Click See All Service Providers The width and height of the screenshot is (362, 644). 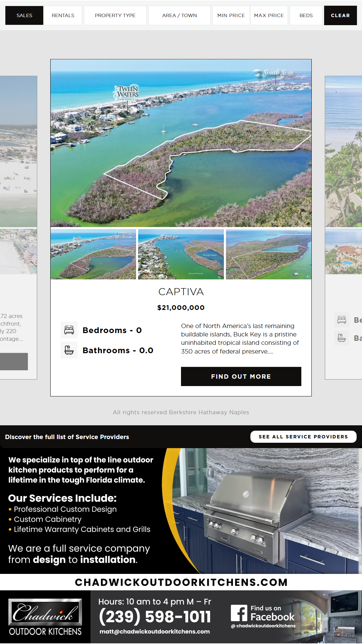pos(303,437)
